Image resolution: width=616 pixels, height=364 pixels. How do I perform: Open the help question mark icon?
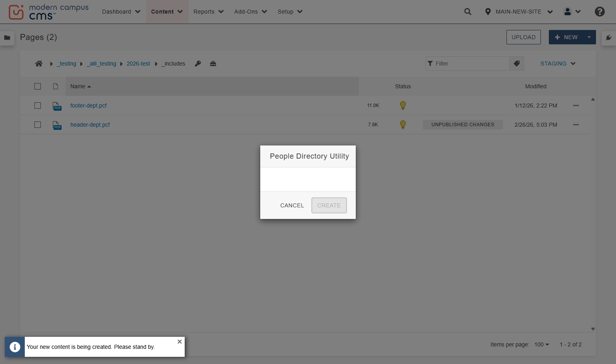(x=600, y=12)
